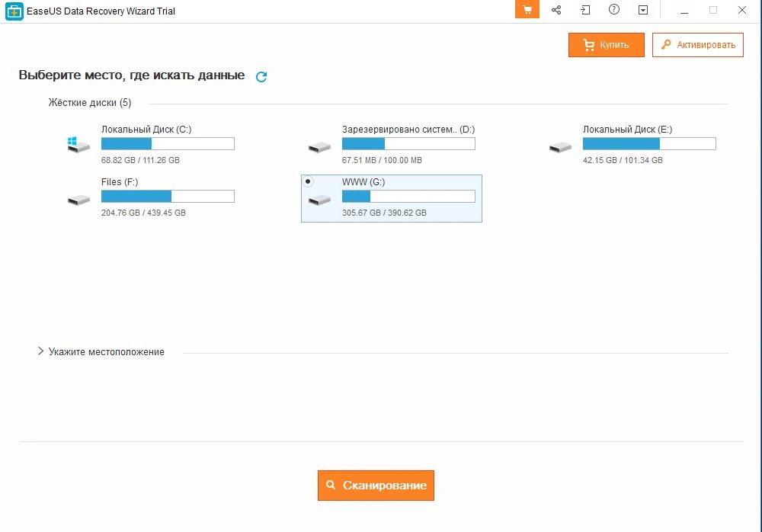This screenshot has width=762, height=532.
Task: Click the 68.82 GB / 111.26 GB size text
Action: click(x=140, y=160)
